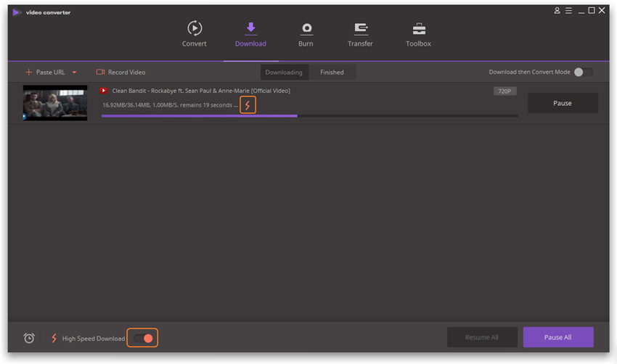Maximize the video converter window
617x364 pixels.
(592, 11)
